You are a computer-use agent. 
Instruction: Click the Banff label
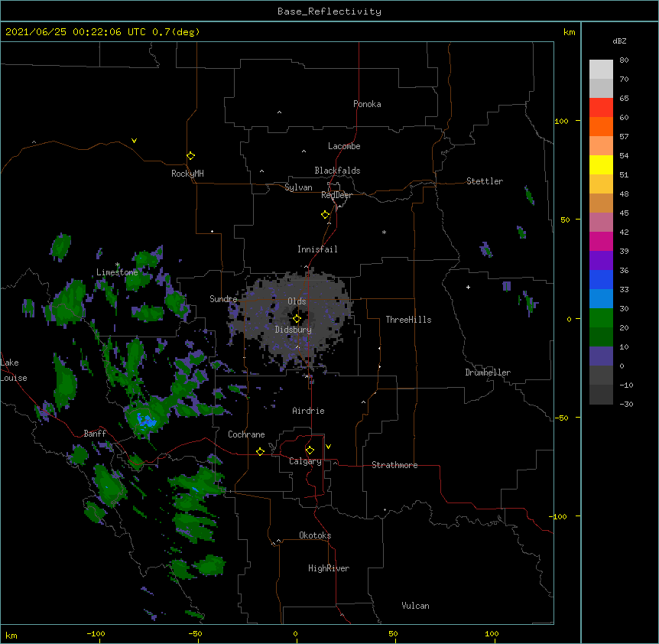95,434
